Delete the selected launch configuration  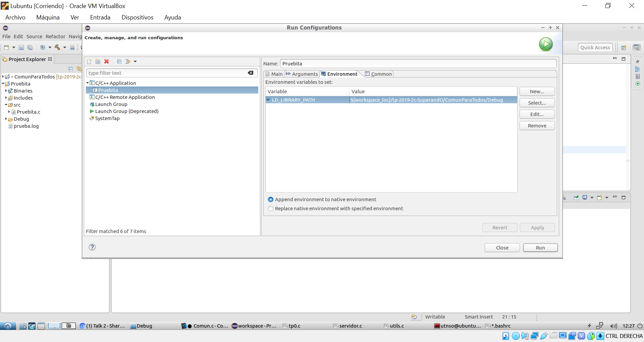click(x=106, y=62)
